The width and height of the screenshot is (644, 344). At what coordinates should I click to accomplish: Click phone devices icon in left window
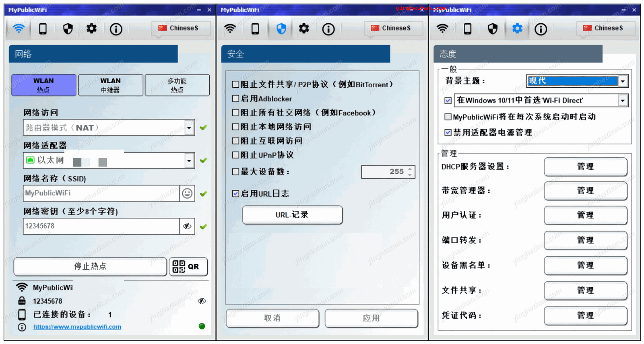[43, 29]
